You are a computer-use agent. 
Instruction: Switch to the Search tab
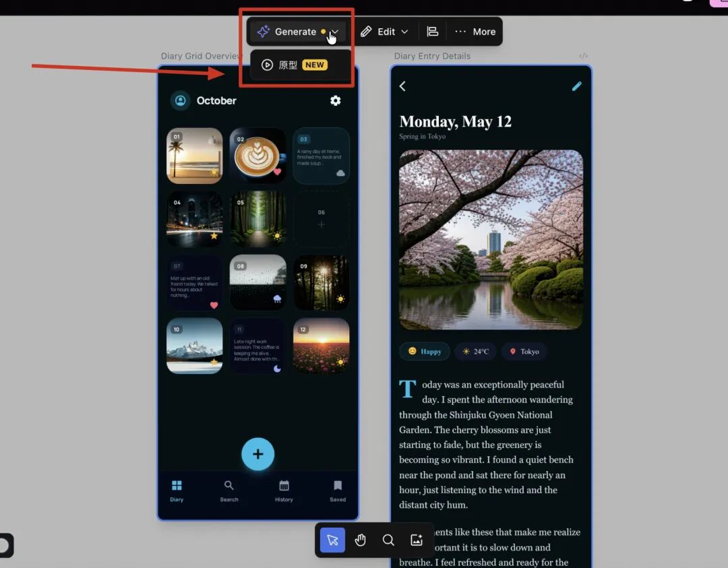click(229, 491)
